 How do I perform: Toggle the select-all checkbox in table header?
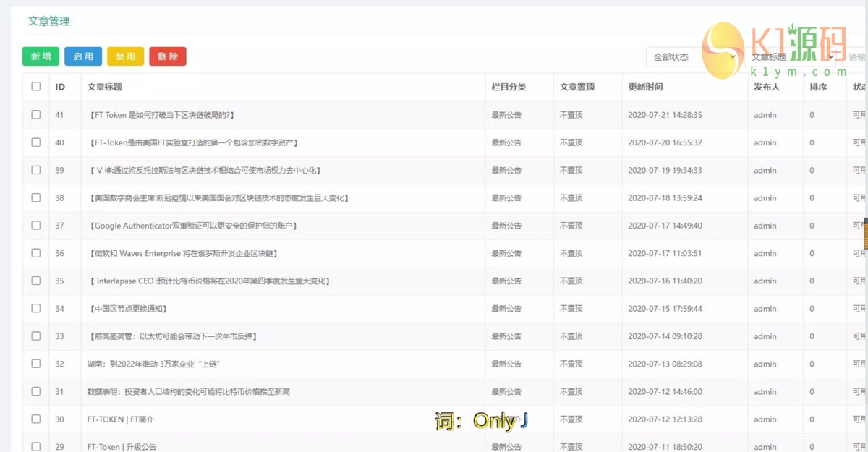(x=36, y=87)
